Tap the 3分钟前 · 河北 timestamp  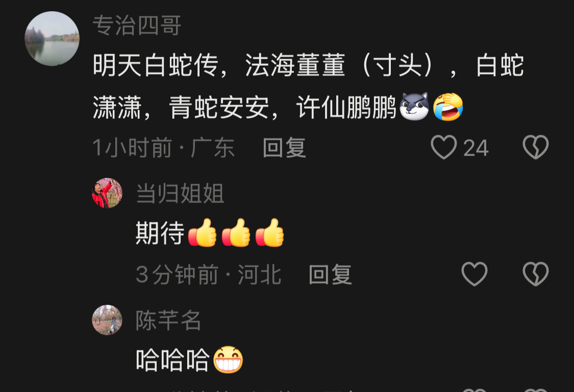coord(208,274)
